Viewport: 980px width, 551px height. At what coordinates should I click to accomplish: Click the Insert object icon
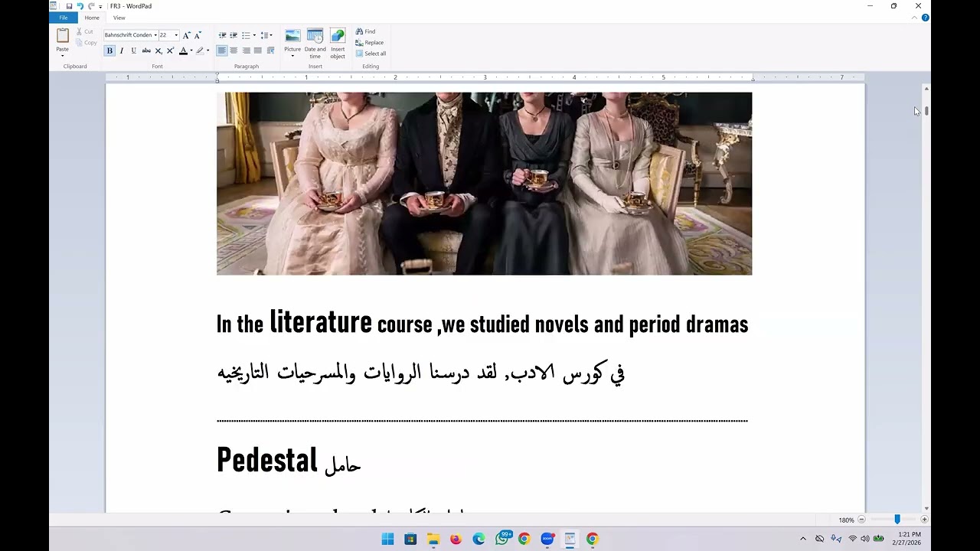pyautogui.click(x=338, y=36)
